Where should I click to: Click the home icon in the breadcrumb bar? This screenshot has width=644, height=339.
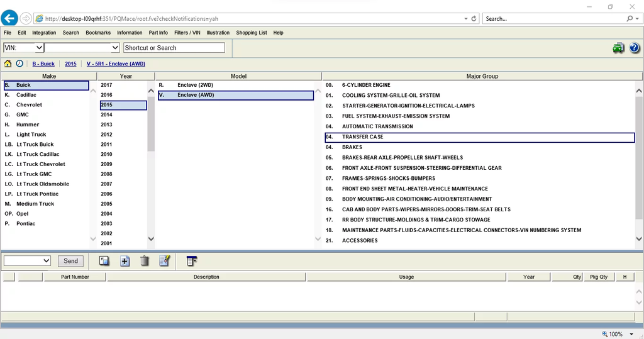click(8, 64)
